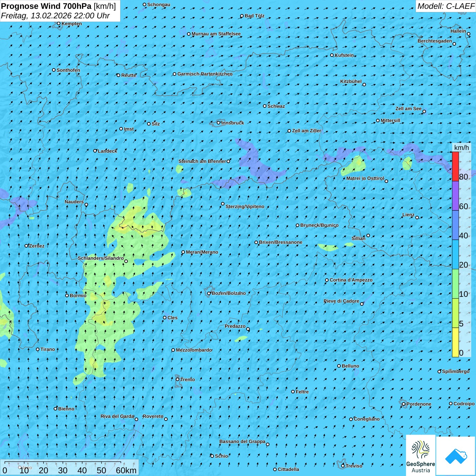Click the Meran/Merano label
The image size is (476, 476).
(202, 252)
